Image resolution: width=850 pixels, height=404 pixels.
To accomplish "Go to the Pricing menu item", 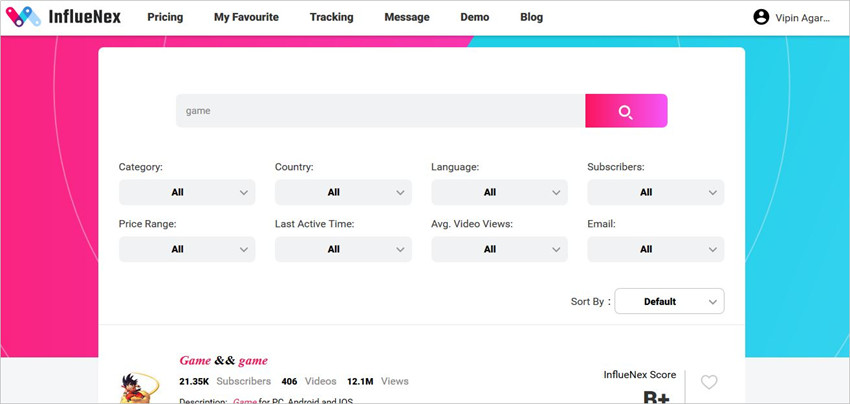I will (165, 17).
